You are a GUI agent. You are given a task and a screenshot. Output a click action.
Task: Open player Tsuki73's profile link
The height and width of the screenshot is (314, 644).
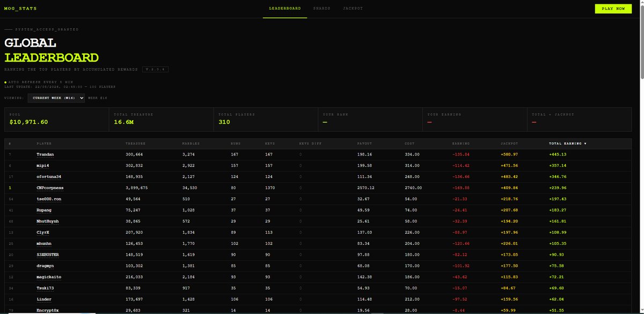coord(45,288)
